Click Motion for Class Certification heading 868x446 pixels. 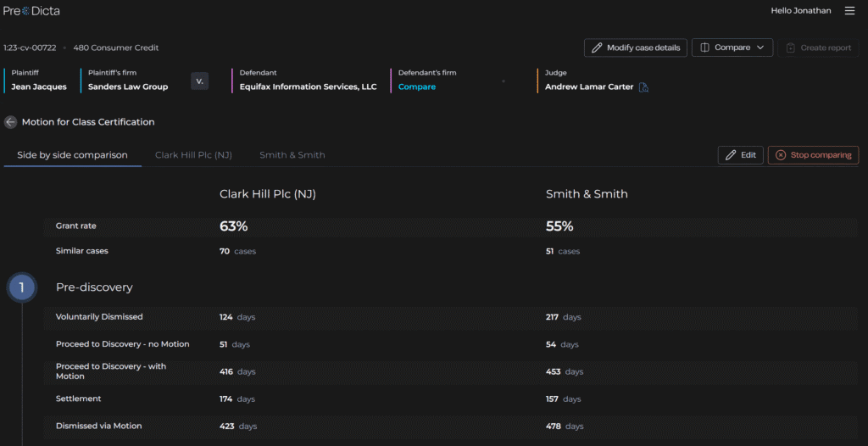88,122
